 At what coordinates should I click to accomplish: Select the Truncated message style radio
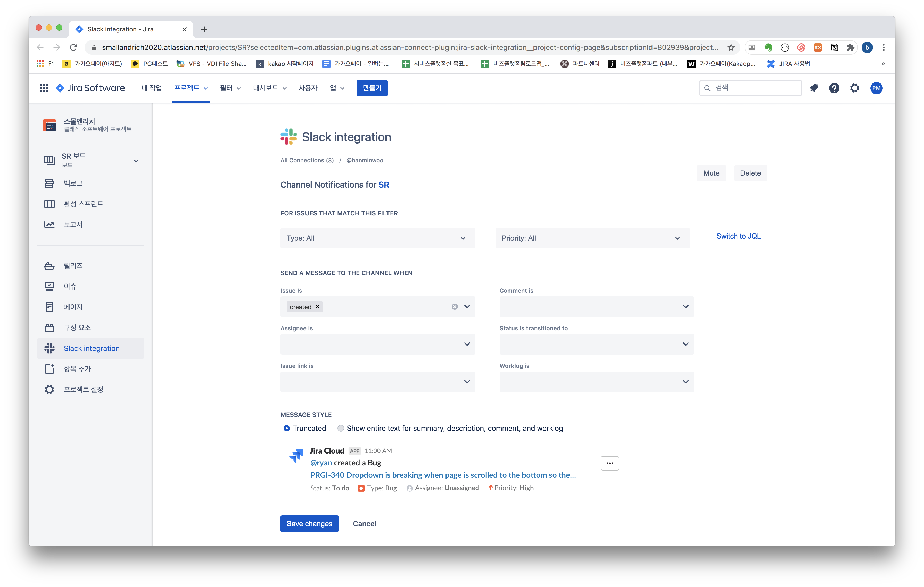coord(287,428)
